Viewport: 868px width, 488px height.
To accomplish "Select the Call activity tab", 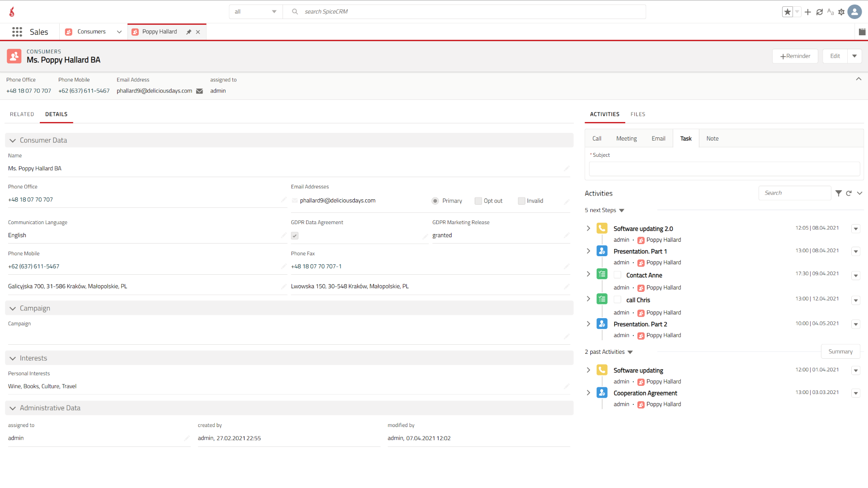I will [x=597, y=139].
